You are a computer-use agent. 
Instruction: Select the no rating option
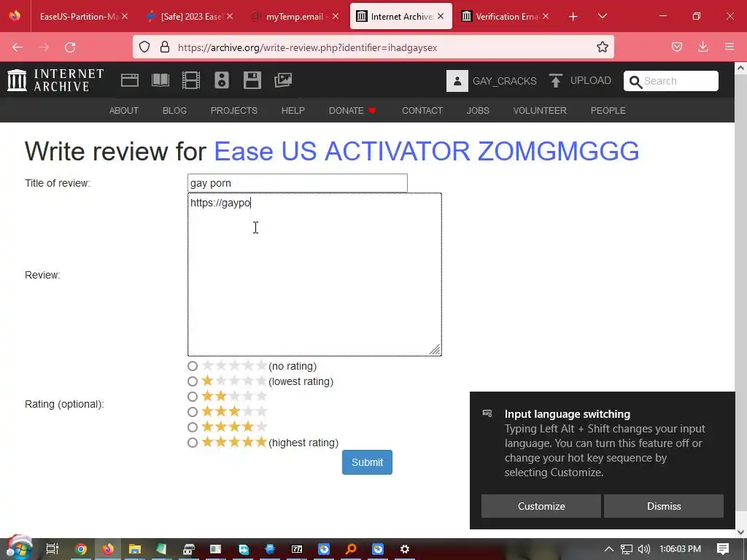193,366
